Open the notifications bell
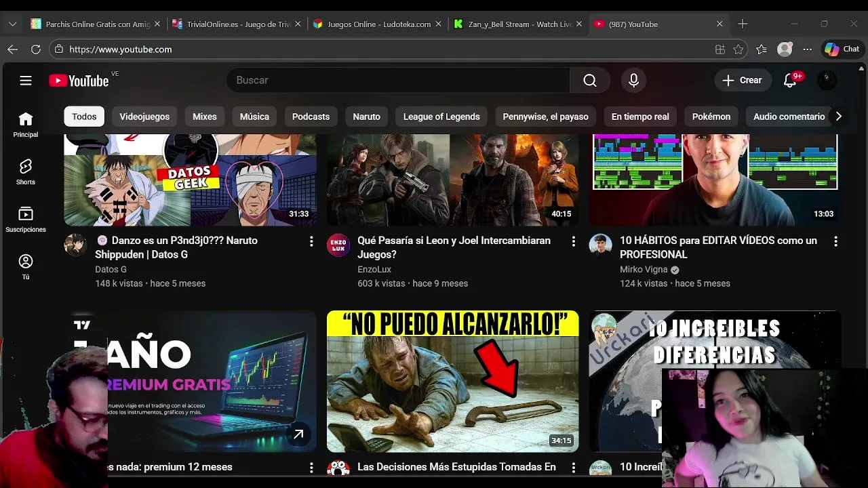868x488 pixels. tap(790, 80)
